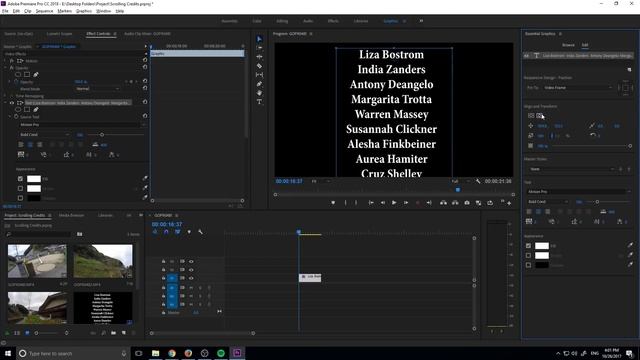Image resolution: width=640 pixels, height=360 pixels.
Task: Open the Graphics menu
Action: click(x=84, y=11)
